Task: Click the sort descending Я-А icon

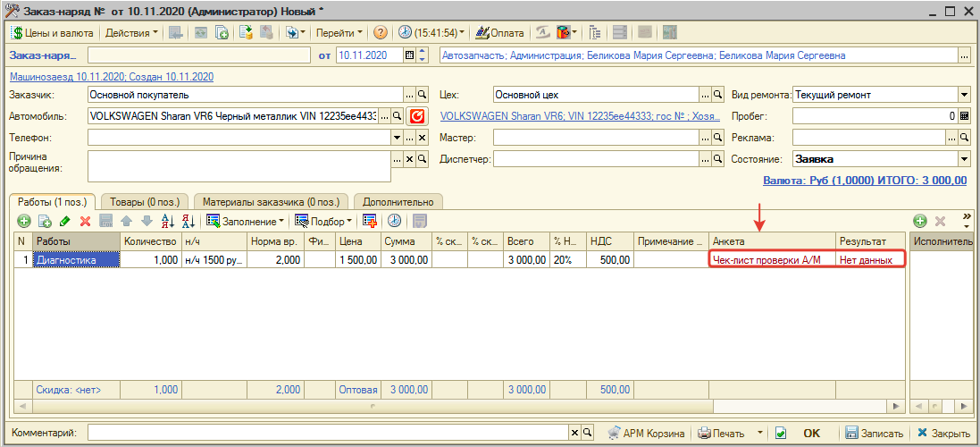Action: (188, 221)
